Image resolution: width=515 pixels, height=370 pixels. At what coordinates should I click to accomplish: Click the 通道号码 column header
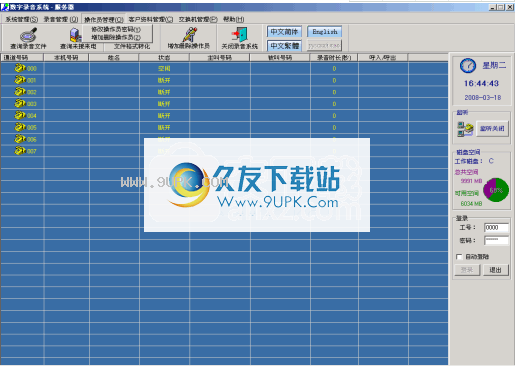tap(22, 58)
